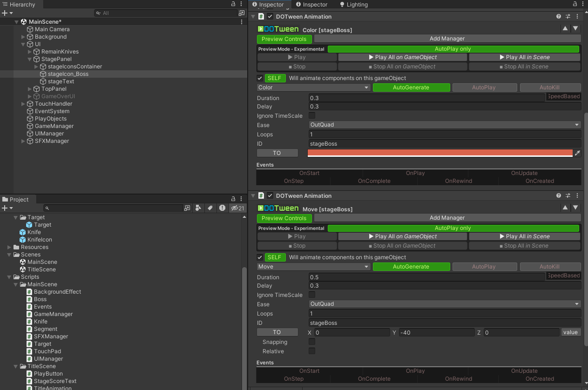The width and height of the screenshot is (588, 390).
Task: Select the Y field showing -40
Action: (437, 332)
